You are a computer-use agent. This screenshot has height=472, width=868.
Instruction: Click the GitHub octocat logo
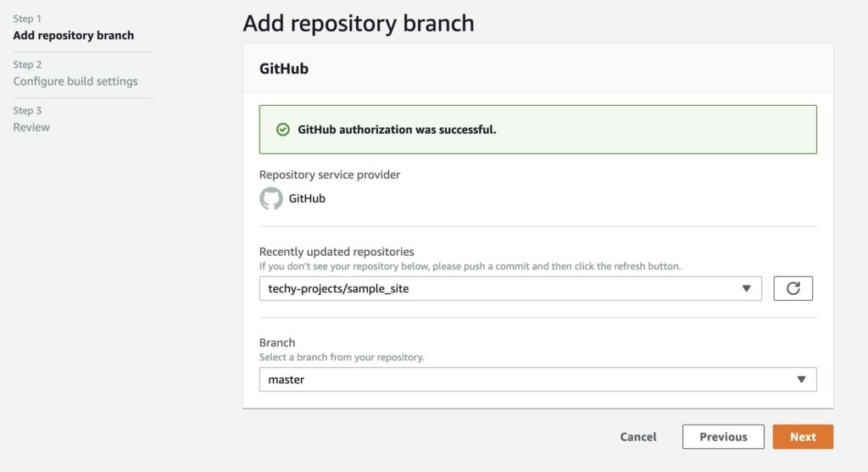(x=271, y=198)
